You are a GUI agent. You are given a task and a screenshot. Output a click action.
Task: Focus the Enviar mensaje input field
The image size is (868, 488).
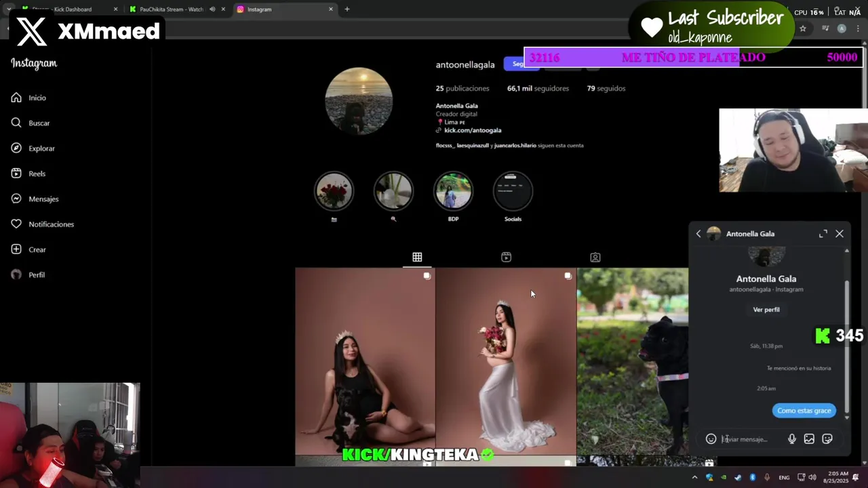pyautogui.click(x=751, y=439)
